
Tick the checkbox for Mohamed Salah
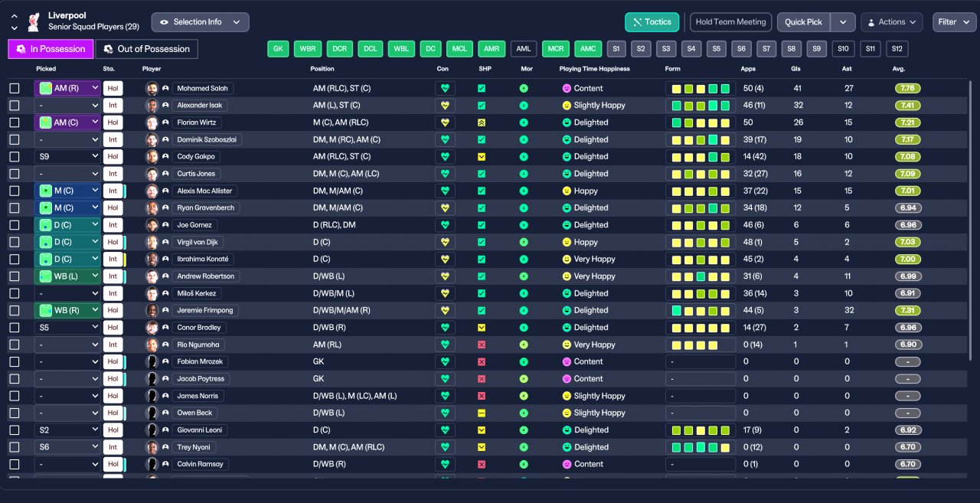[15, 88]
